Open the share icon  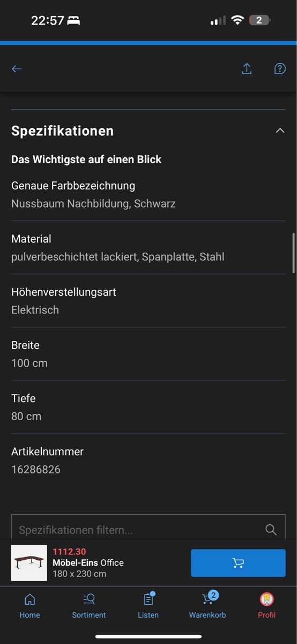click(x=247, y=69)
